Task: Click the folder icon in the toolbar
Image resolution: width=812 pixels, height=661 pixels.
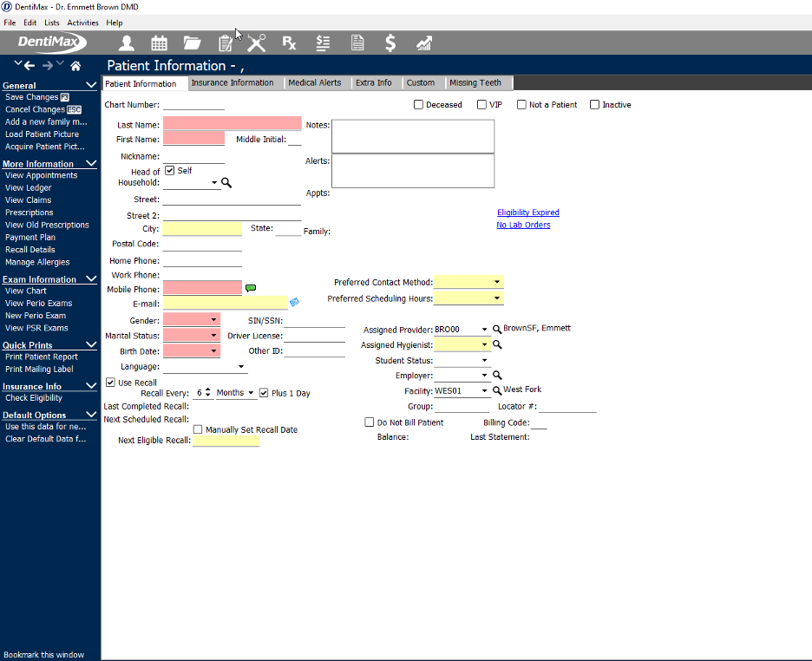Action: (192, 43)
